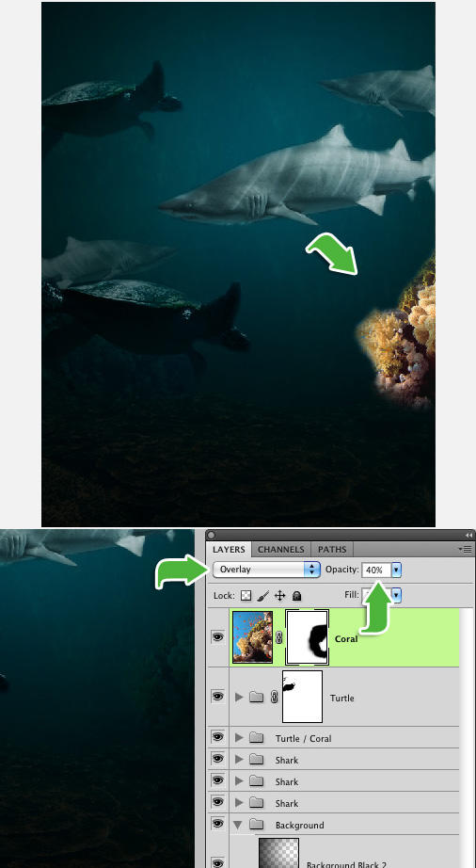476x868 pixels.
Task: Switch to the Paths tab
Action: [332, 549]
